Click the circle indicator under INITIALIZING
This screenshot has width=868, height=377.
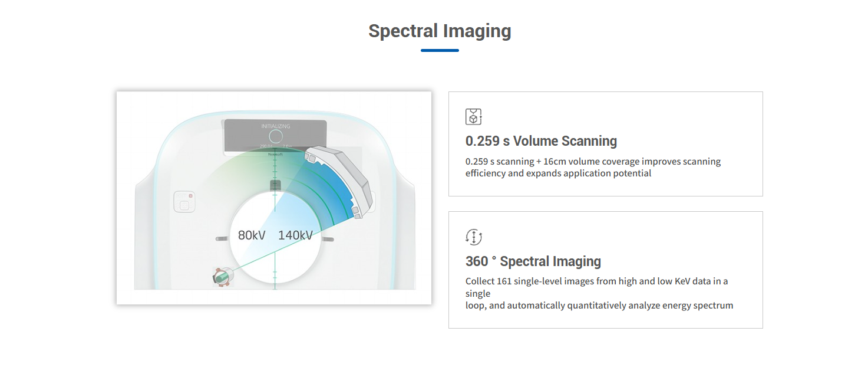[x=275, y=137]
